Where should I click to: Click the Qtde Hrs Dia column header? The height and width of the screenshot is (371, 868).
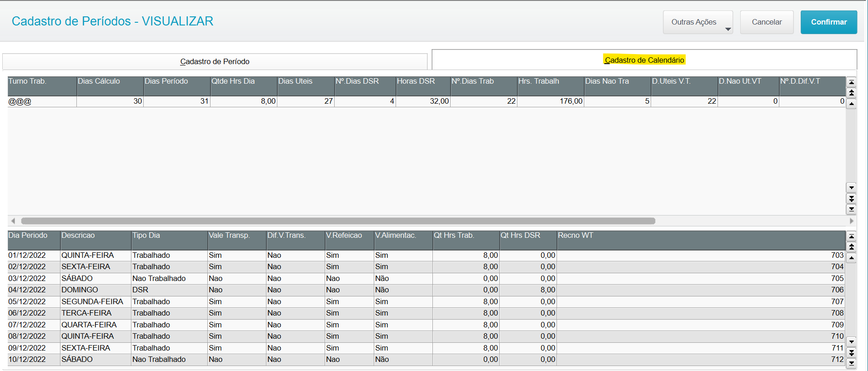pyautogui.click(x=244, y=86)
